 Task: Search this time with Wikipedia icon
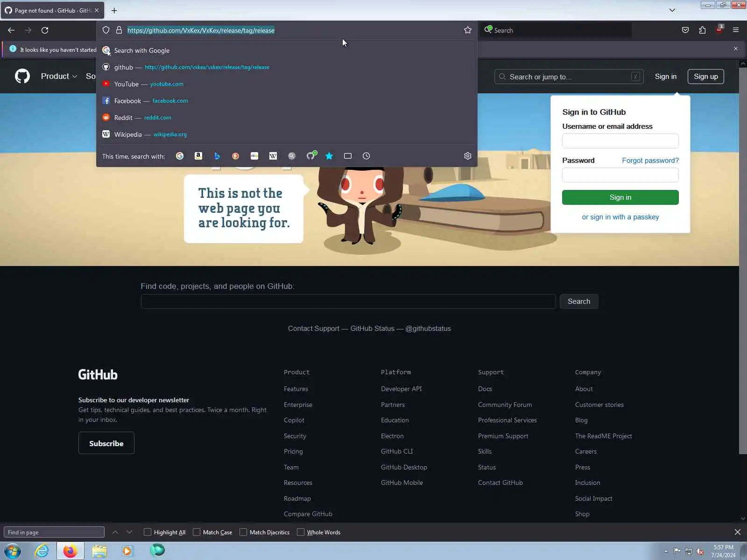(x=273, y=156)
